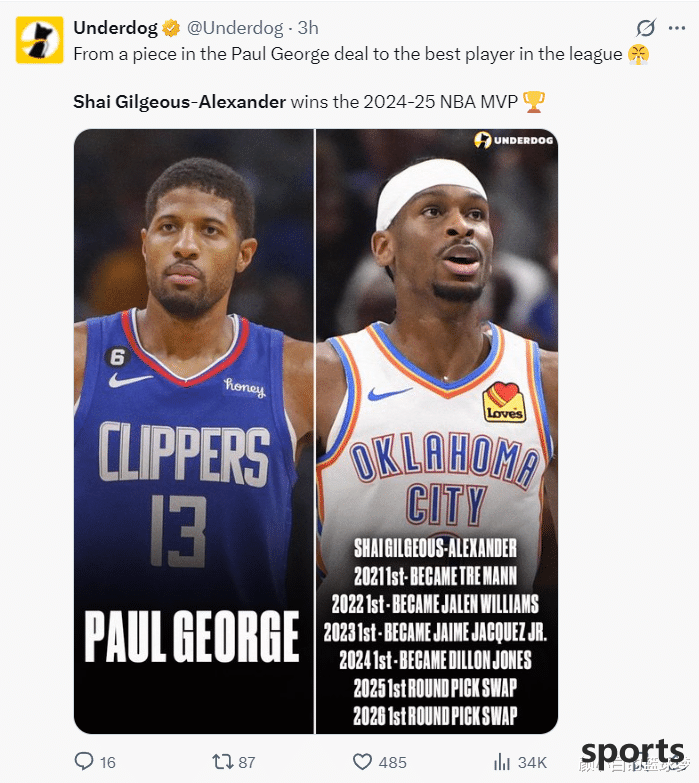This screenshot has width=699, height=783.
Task: Click the gold verified badge
Action: (x=171, y=28)
